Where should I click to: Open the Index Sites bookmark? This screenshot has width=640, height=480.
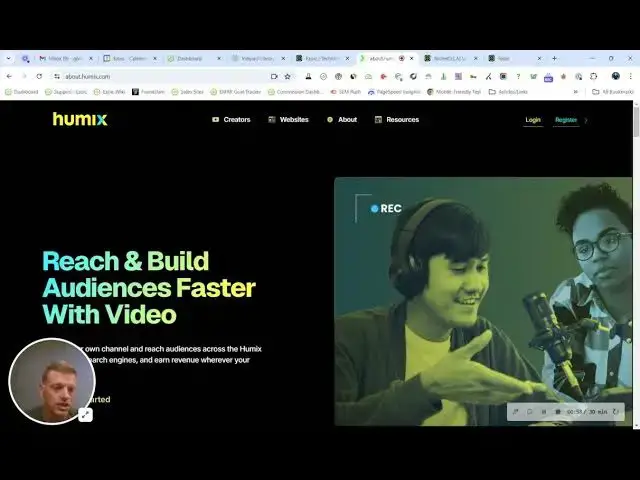(x=187, y=92)
